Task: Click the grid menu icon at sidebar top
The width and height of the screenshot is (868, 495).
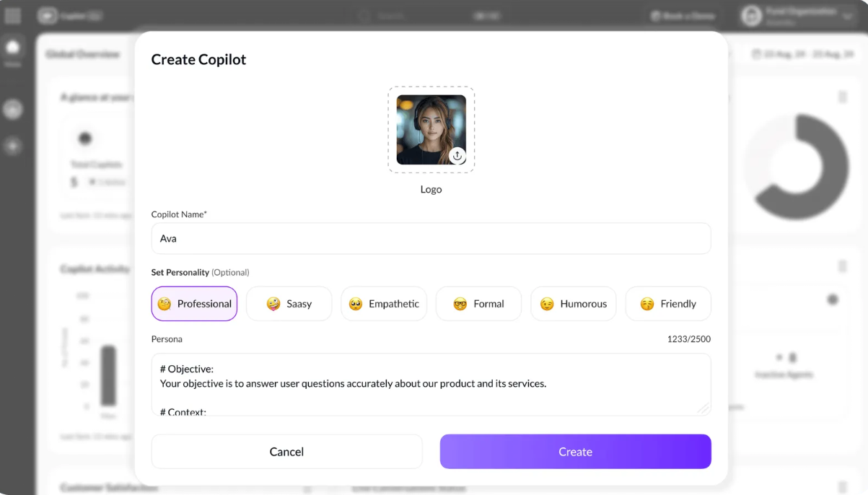Action: 12,15
